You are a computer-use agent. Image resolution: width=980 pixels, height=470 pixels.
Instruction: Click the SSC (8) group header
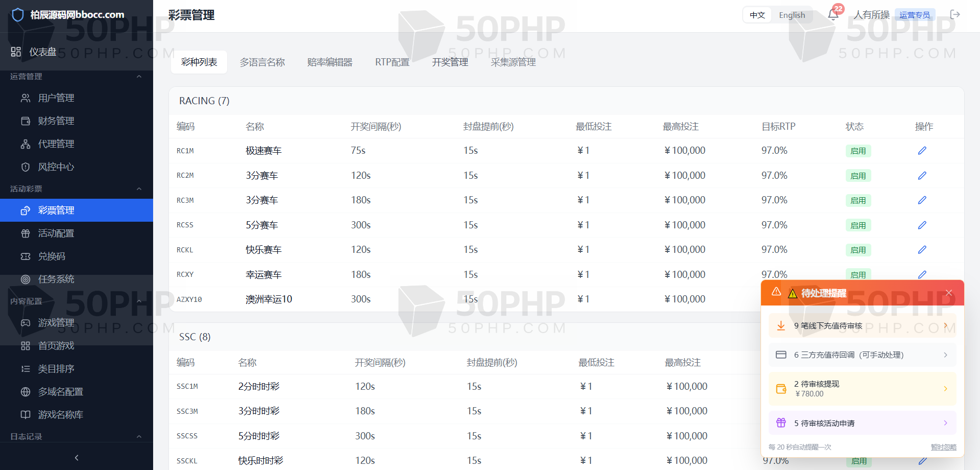[x=195, y=337]
